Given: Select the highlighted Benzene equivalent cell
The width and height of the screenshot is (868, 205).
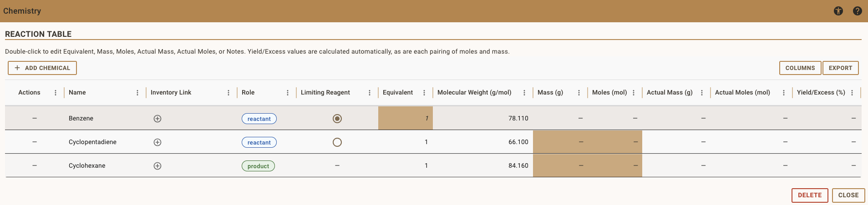Looking at the screenshot, I should (x=405, y=118).
